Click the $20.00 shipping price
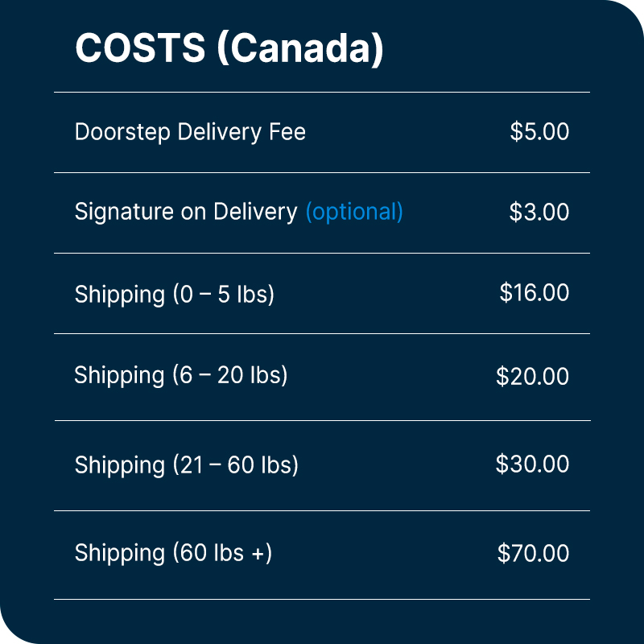The image size is (644, 644). (x=532, y=376)
